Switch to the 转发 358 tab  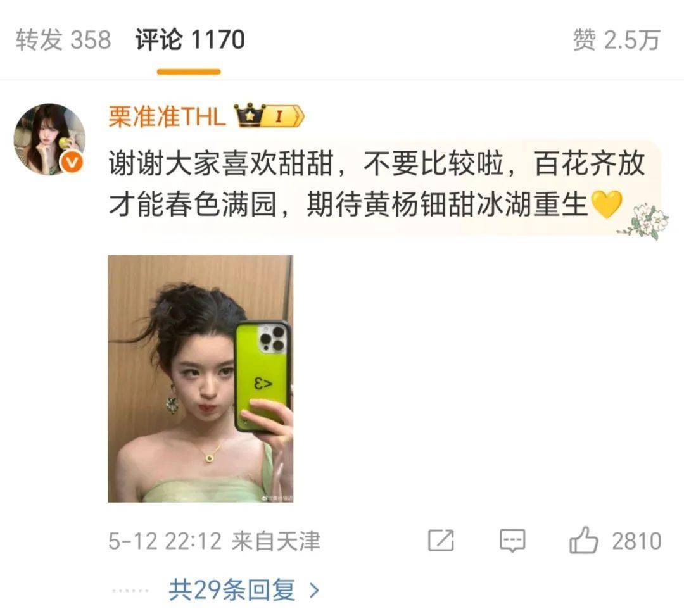tap(63, 40)
